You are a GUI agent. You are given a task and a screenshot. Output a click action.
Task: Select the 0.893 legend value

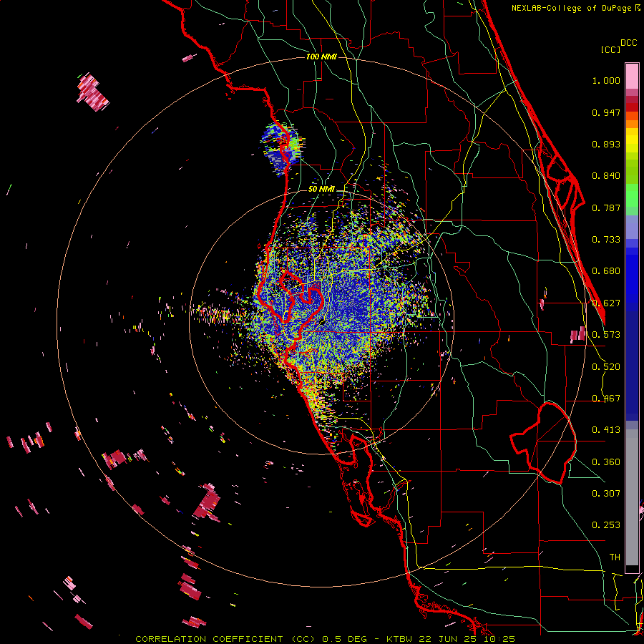[606, 144]
